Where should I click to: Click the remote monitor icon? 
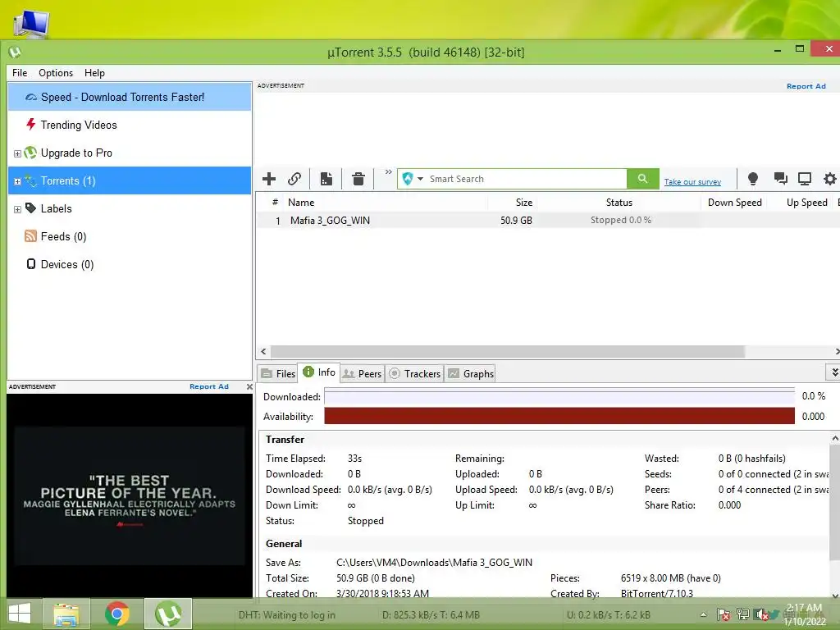[805, 179]
